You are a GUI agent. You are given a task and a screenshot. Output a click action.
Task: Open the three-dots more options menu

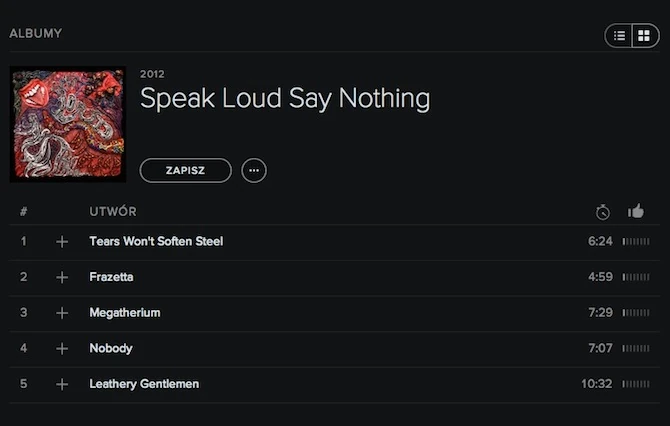click(x=254, y=170)
